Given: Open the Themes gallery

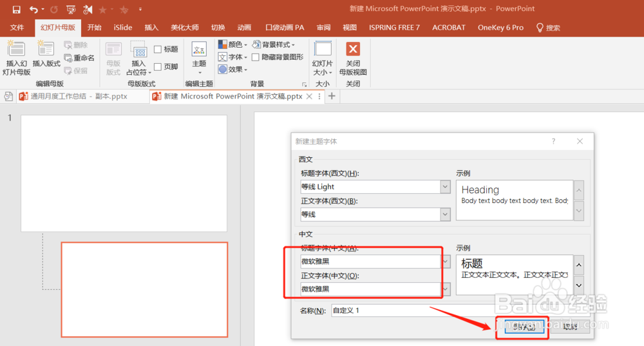Looking at the screenshot, I should pyautogui.click(x=199, y=57).
